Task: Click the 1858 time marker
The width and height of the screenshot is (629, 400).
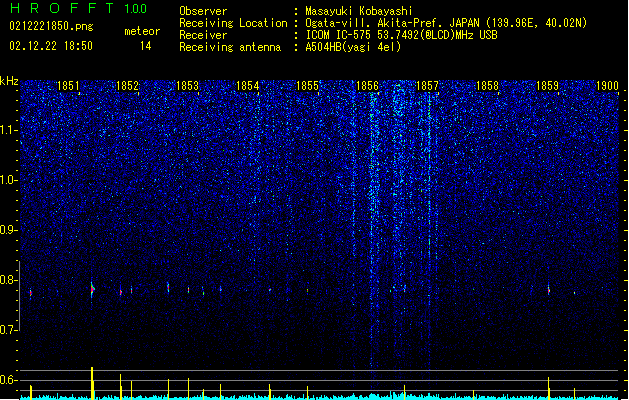Action: click(x=487, y=85)
